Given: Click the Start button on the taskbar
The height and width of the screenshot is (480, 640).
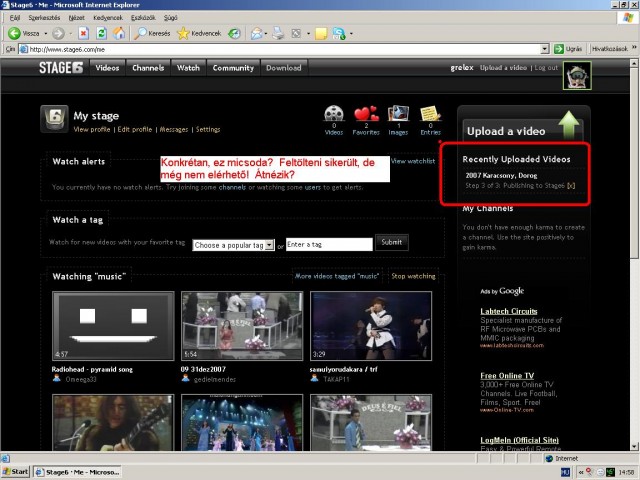Looking at the screenshot, I should click(x=18, y=471).
